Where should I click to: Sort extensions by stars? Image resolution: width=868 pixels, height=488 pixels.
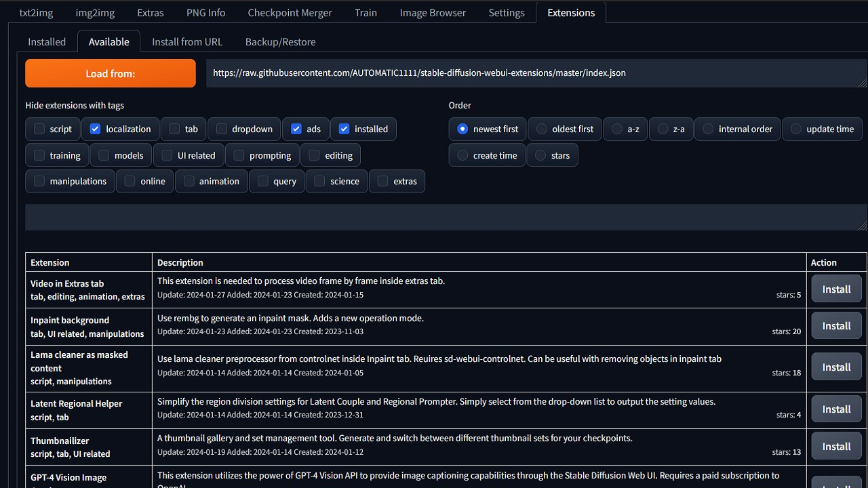tap(540, 155)
